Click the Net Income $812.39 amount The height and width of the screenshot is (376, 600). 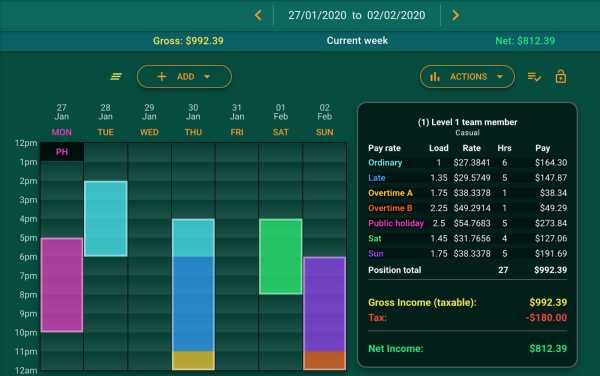tap(548, 348)
